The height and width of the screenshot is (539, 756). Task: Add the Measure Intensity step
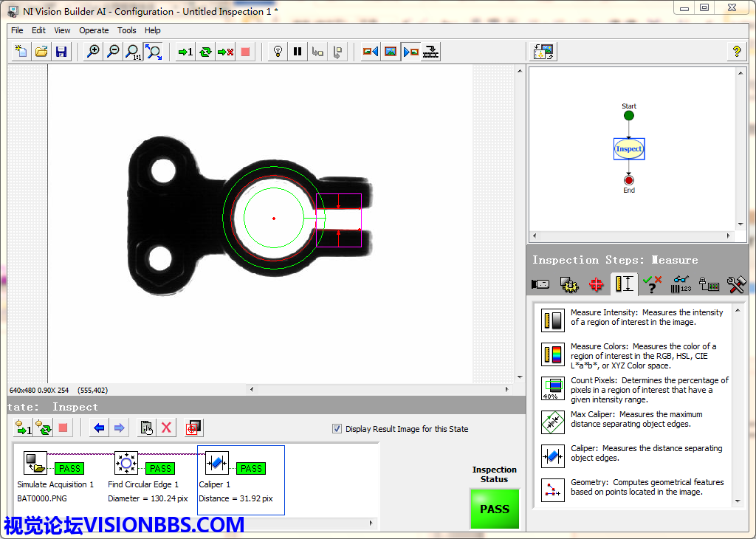(552, 320)
